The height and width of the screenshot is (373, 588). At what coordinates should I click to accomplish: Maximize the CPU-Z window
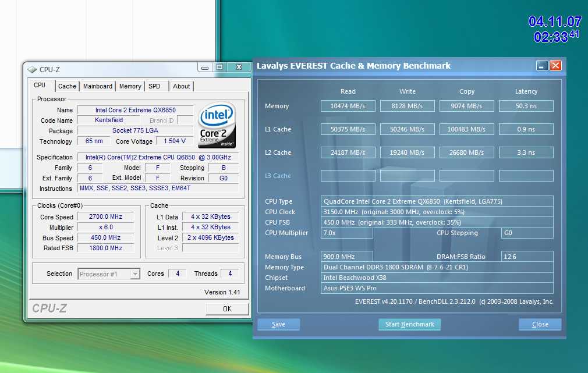tap(219, 67)
